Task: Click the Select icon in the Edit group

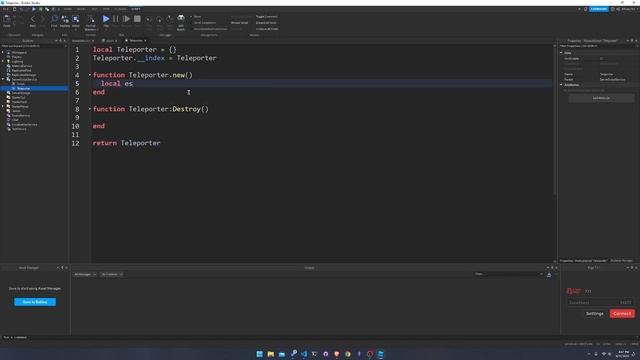Action: click(76, 20)
